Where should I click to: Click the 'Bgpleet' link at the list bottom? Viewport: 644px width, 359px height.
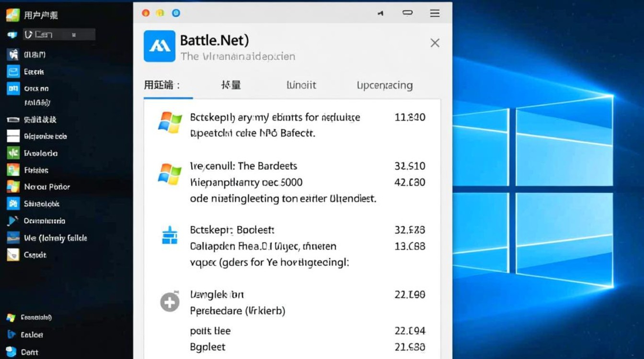[207, 347]
